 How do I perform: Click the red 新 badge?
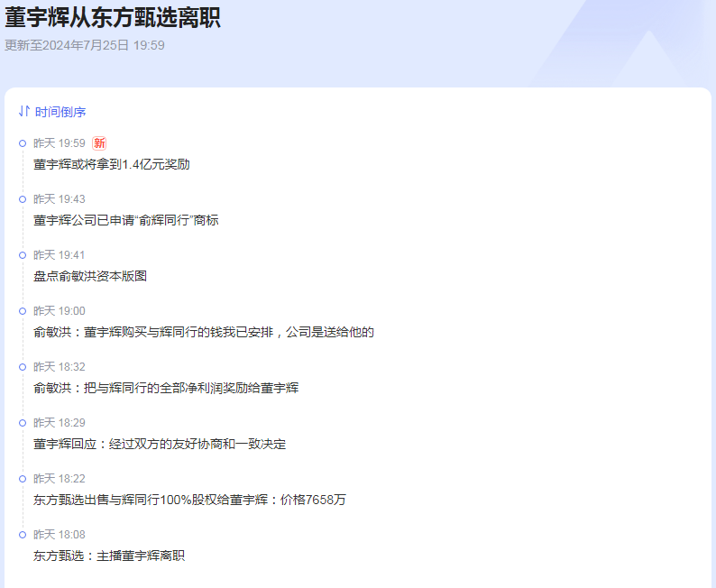[x=99, y=143]
